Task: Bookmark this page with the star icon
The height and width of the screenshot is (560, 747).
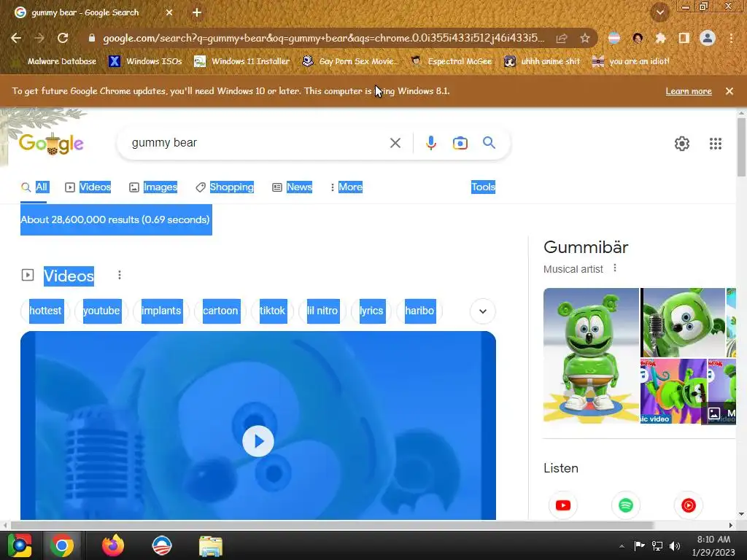Action: [584, 38]
